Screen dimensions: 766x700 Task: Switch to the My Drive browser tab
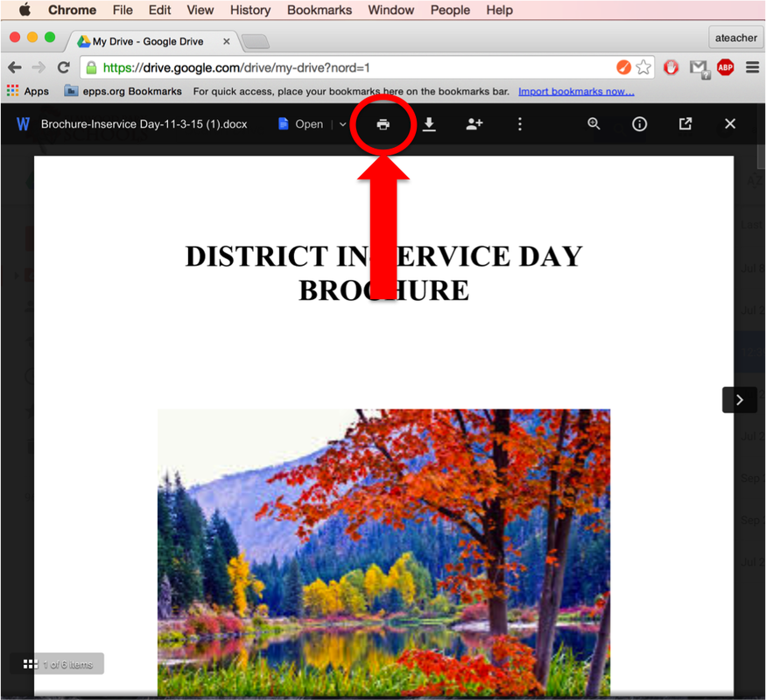coord(144,39)
